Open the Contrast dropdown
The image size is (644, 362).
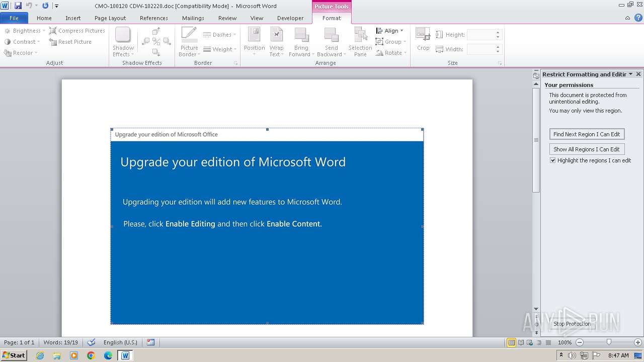pos(22,42)
